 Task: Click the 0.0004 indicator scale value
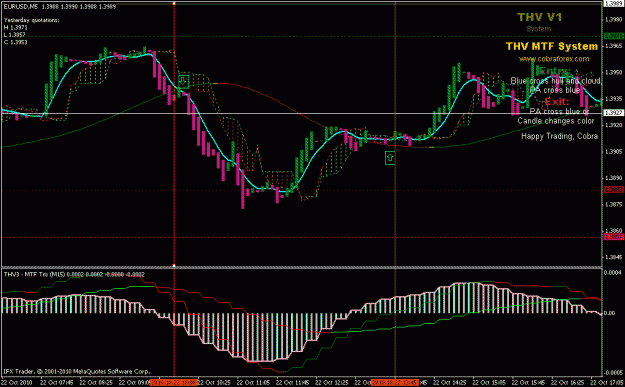pos(613,272)
